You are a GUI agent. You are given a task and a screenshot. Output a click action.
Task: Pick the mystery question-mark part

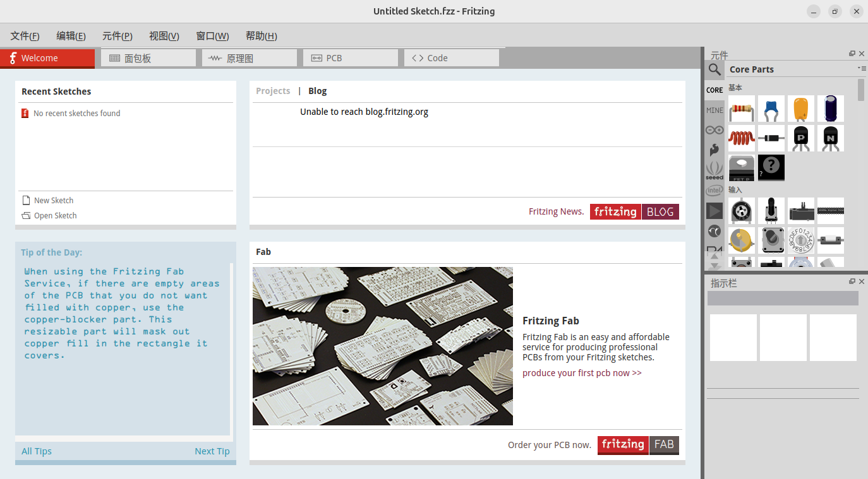[771, 168]
